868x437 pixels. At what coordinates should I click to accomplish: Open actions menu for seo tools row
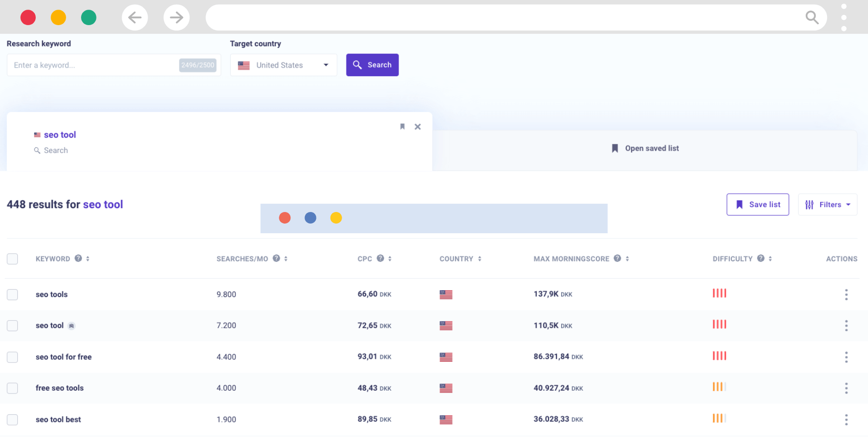pyautogui.click(x=846, y=295)
